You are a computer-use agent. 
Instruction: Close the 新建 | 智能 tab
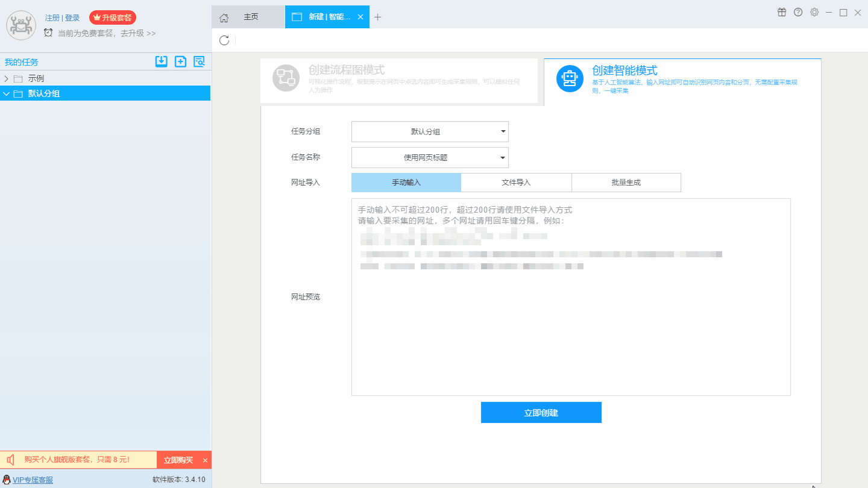360,17
